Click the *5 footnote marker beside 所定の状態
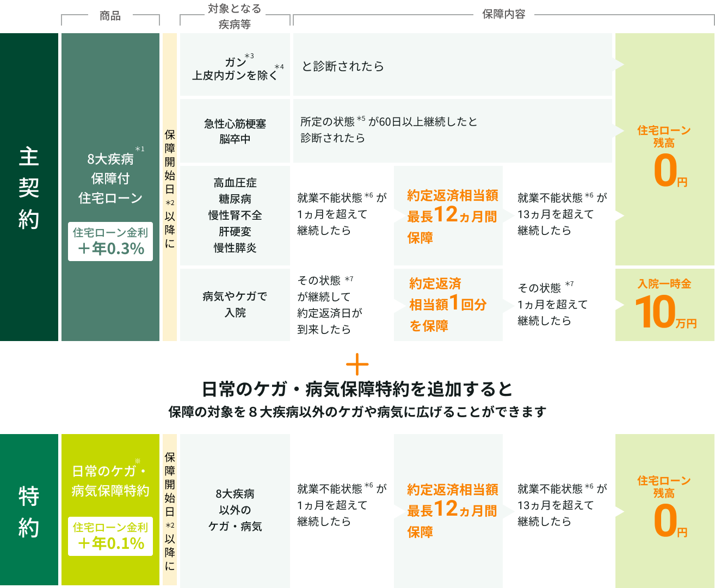The width and height of the screenshot is (715, 588). pos(361,118)
